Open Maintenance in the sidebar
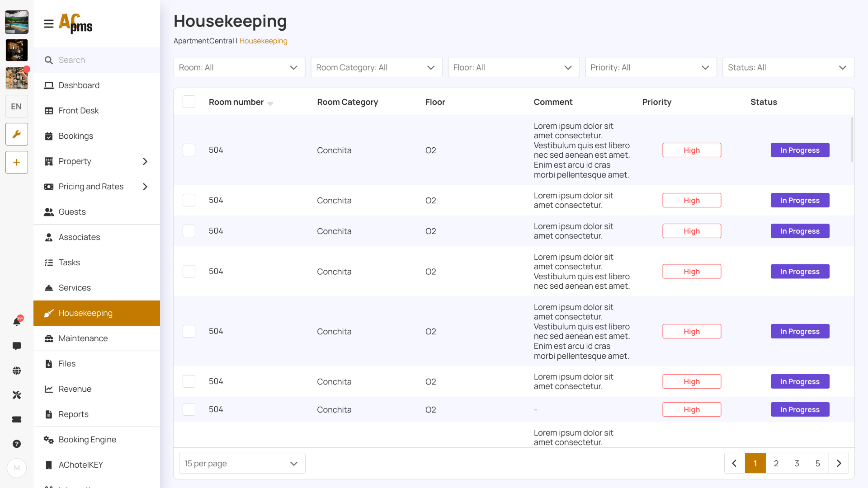 (x=83, y=338)
